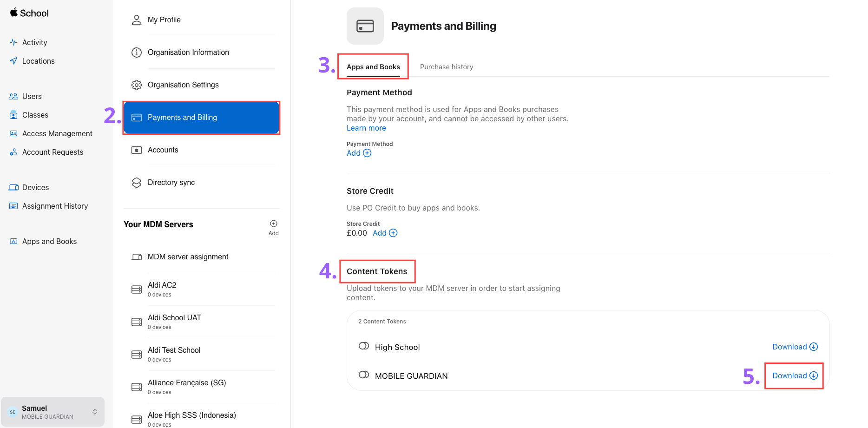Click the 2 Content Tokens label
Viewport: 868px width, 428px height.
382,322
